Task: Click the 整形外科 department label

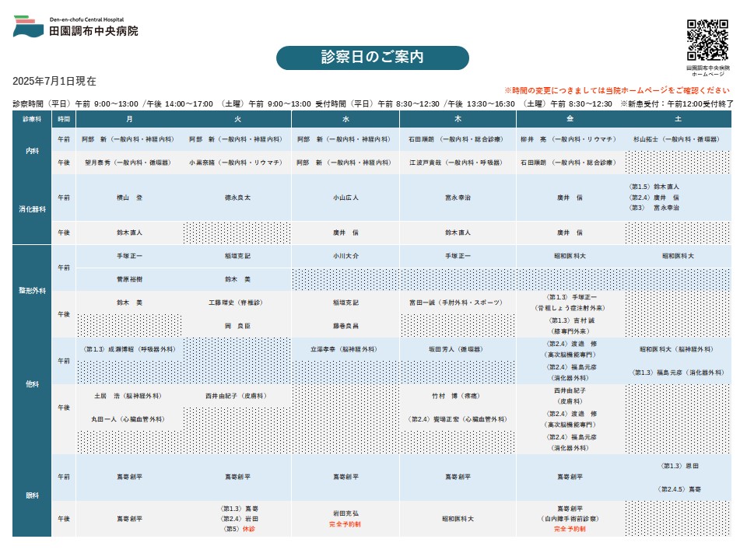Action: point(32,291)
